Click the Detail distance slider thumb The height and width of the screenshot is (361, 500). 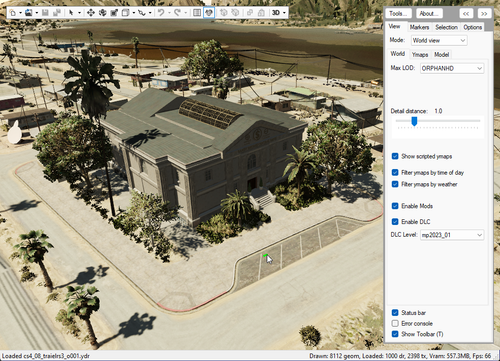tap(414, 121)
